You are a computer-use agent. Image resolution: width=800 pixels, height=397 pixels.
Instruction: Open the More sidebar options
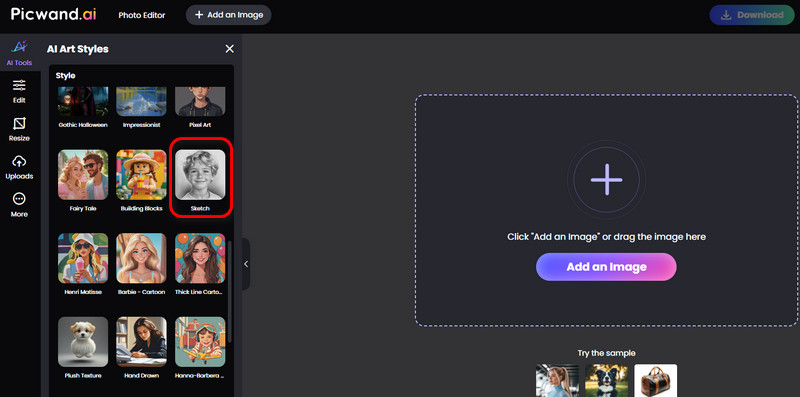[19, 205]
